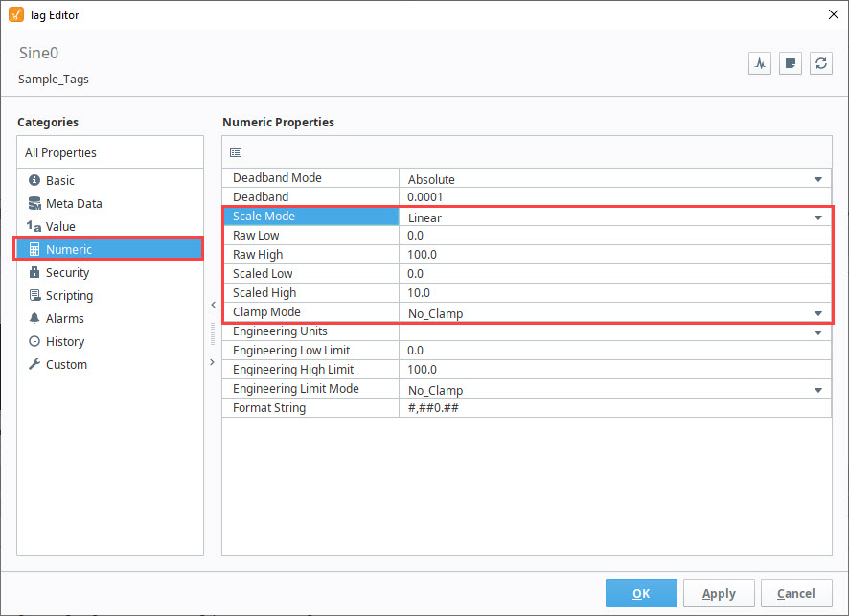Screen dimensions: 849x616
Task: Expand the Deadband Mode dropdown
Action: click(x=614, y=179)
